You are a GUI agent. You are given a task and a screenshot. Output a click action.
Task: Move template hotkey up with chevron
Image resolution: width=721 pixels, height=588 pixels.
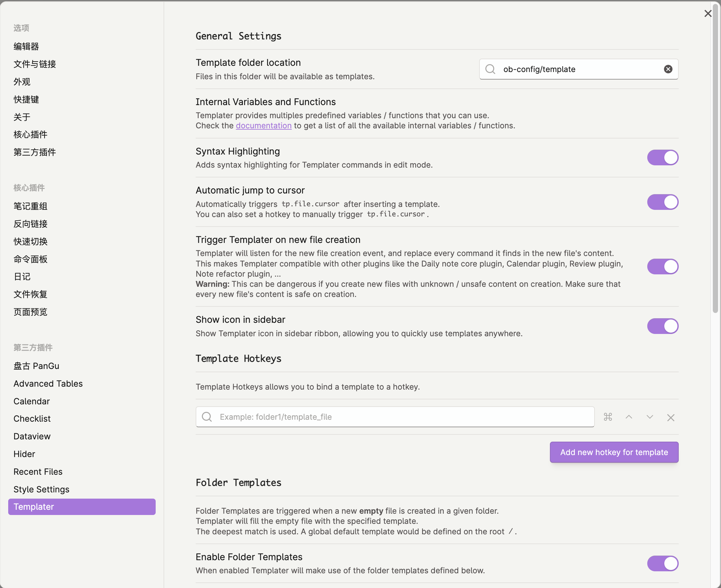(629, 417)
